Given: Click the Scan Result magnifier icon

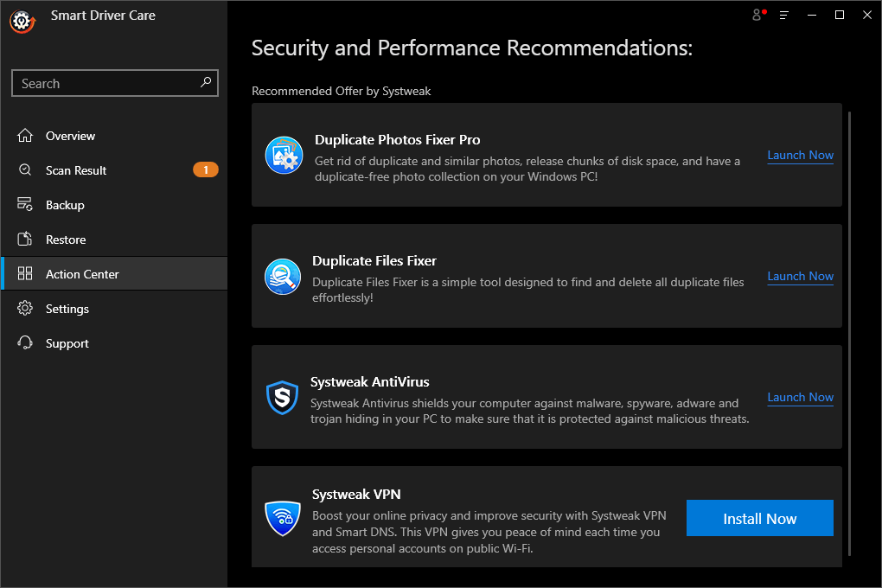Looking at the screenshot, I should pos(25,170).
